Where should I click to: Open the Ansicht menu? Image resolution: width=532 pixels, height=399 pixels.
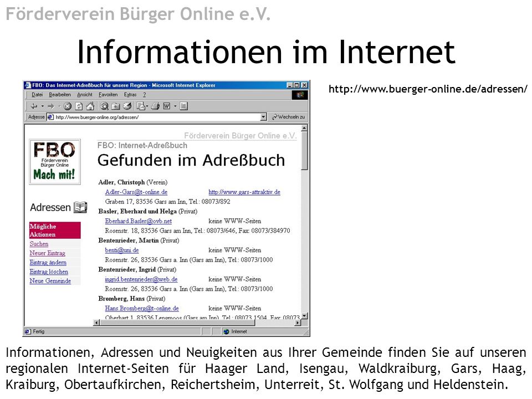(84, 95)
